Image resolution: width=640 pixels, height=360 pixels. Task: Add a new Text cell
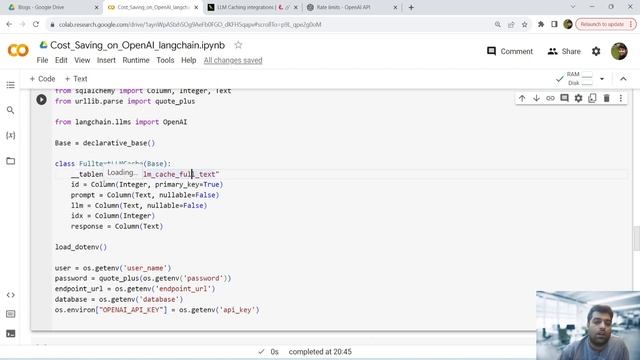(76, 79)
